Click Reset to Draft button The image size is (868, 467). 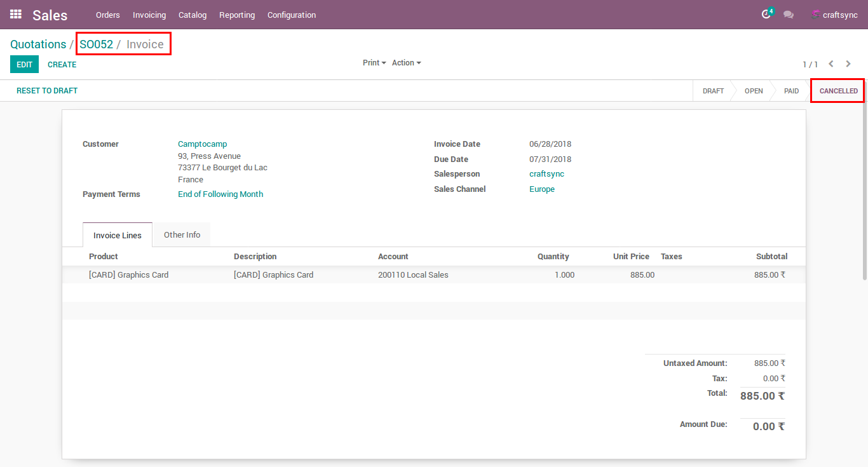[x=47, y=91]
